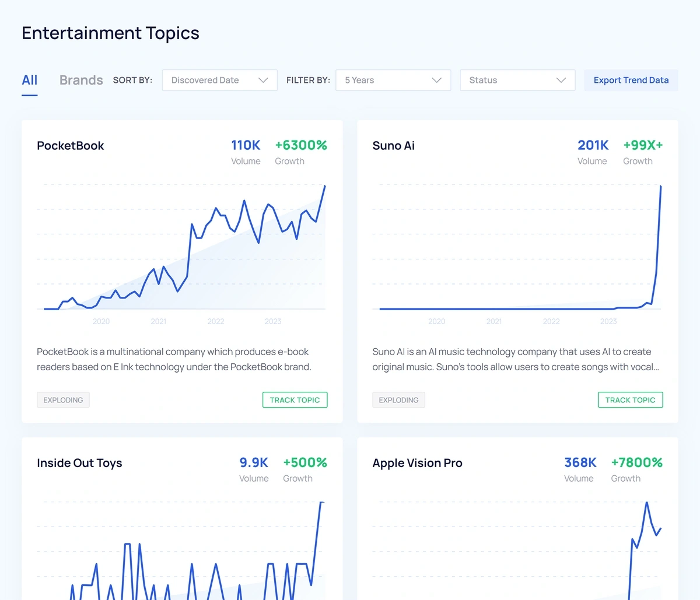The width and height of the screenshot is (700, 600).
Task: Click the 2020 axis label on PocketBook chart
Action: coord(101,321)
